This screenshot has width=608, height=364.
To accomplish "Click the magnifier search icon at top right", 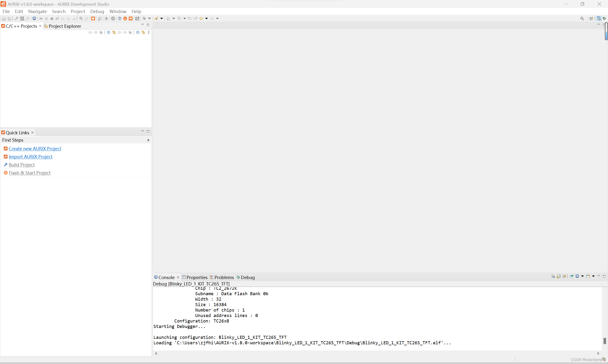I will point(582,19).
